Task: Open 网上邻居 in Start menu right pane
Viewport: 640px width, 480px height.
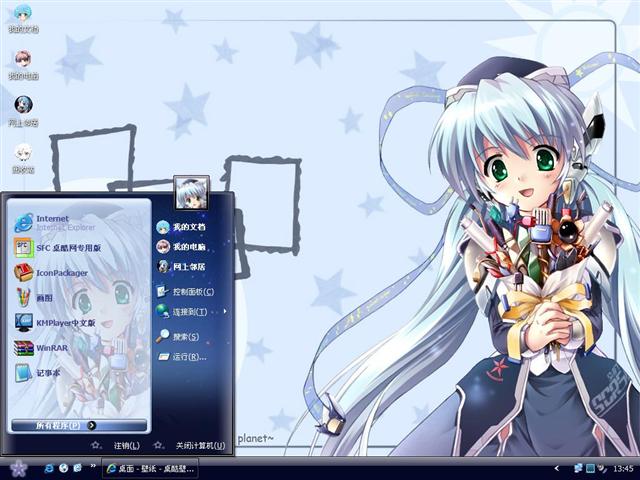Action: pos(180,267)
